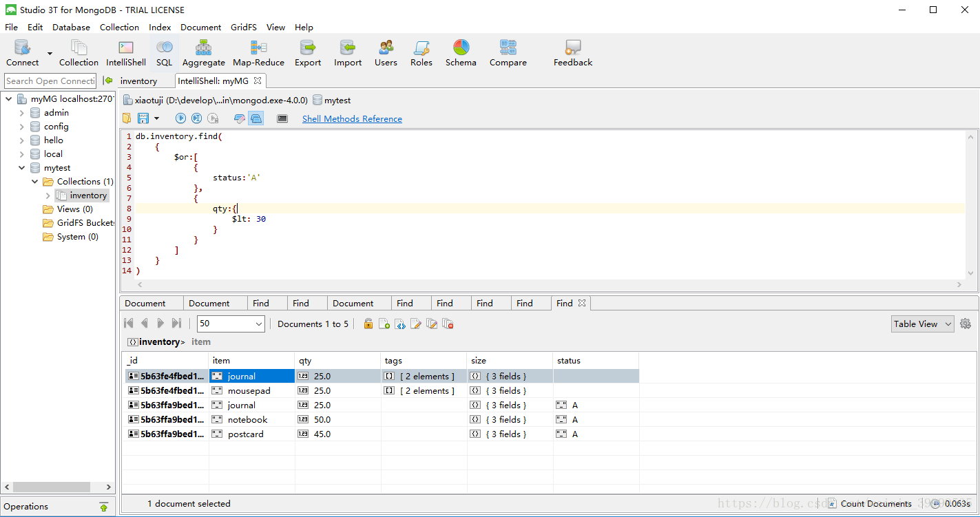Focus the Search Open Connections field
The height and width of the screenshot is (517, 980).
[50, 81]
